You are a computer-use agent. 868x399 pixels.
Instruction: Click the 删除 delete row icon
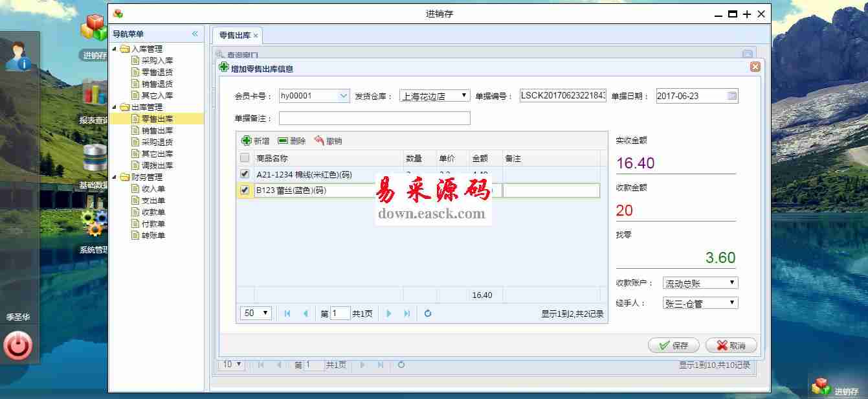pyautogui.click(x=283, y=141)
